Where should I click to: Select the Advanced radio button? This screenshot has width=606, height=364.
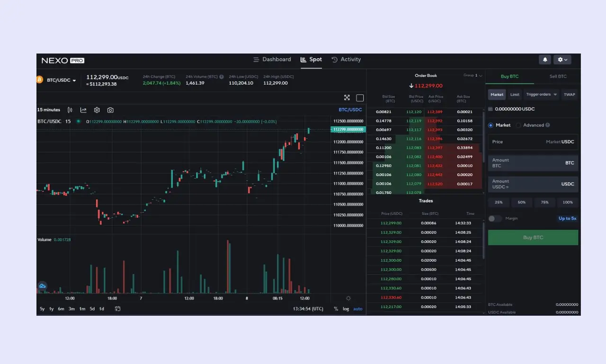518,125
